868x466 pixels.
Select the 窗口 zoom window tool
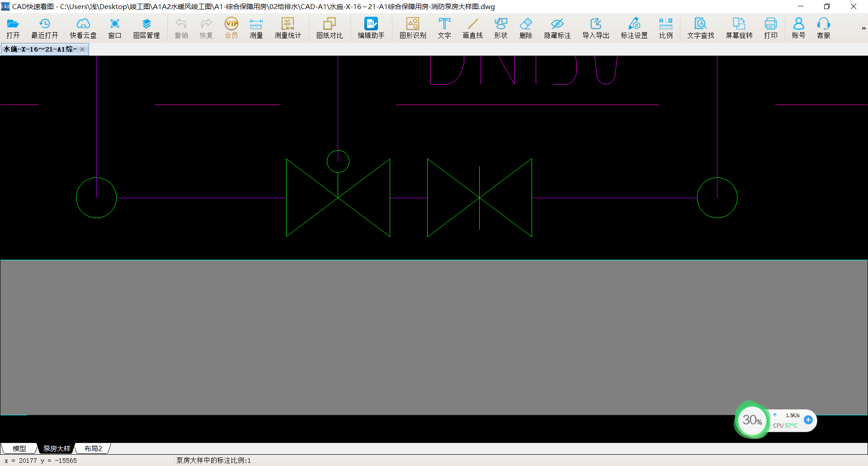coord(115,28)
